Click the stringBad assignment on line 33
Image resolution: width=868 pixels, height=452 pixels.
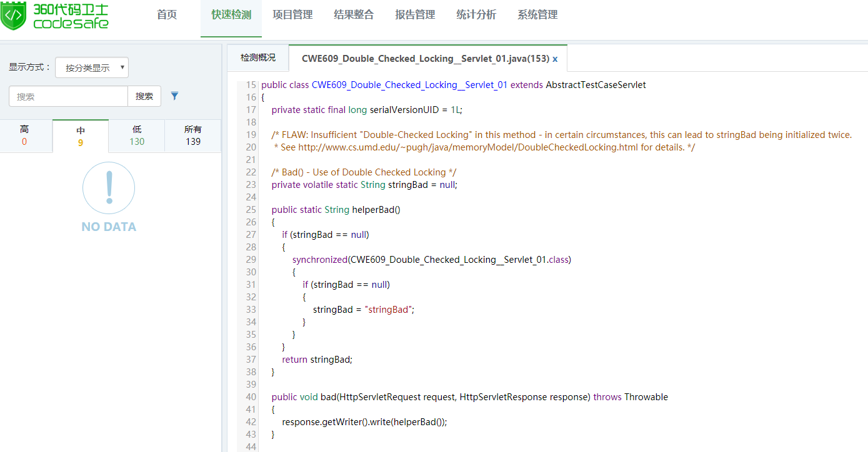tap(364, 310)
